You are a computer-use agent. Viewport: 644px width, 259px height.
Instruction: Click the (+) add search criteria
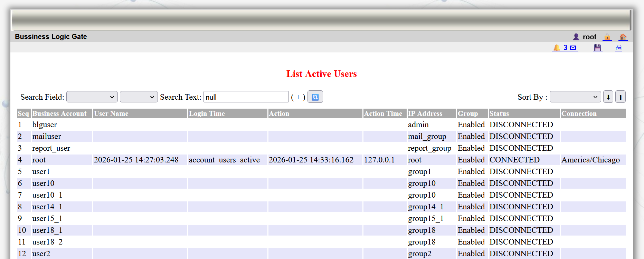click(x=298, y=97)
